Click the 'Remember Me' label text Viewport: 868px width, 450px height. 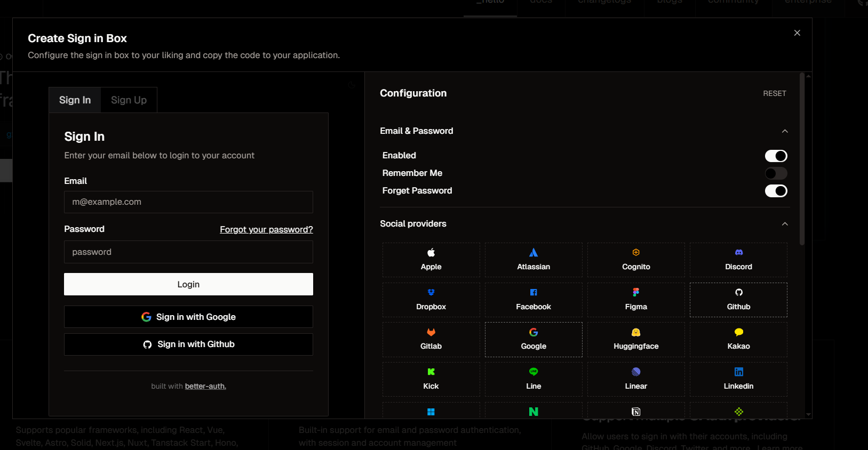click(x=412, y=173)
